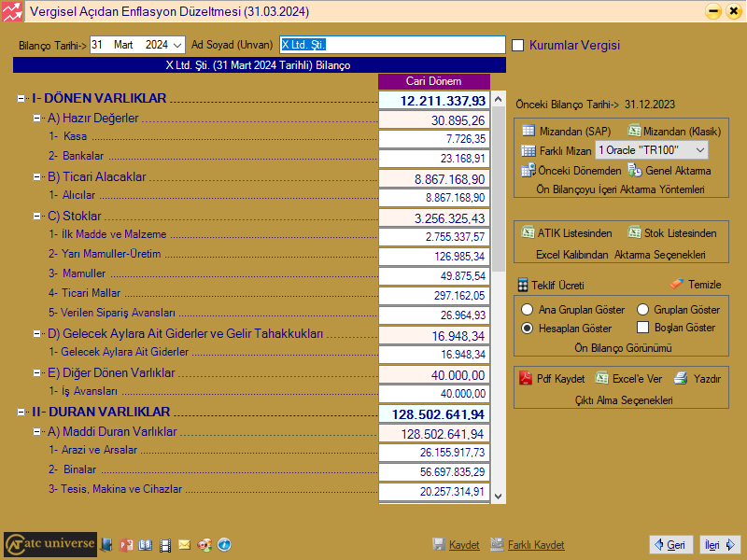This screenshot has width=747, height=560.
Task: Minimize the window with yellow button
Action: (x=713, y=11)
